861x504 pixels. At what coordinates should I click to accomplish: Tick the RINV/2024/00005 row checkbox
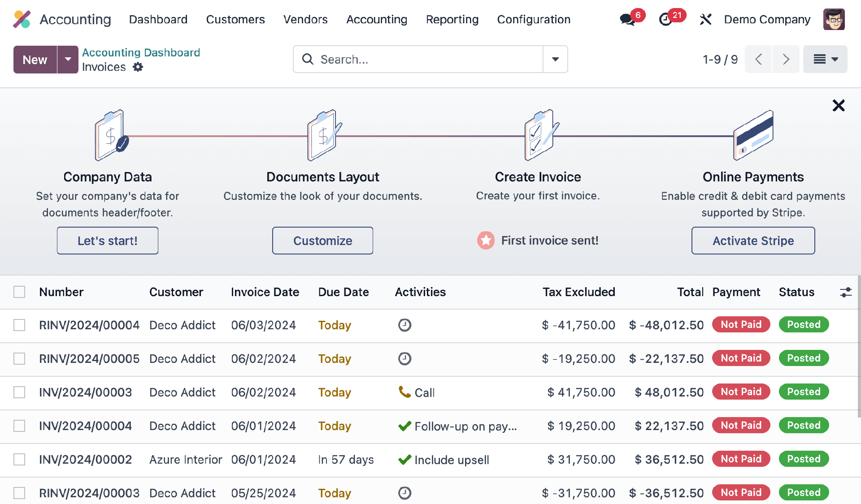(19, 358)
